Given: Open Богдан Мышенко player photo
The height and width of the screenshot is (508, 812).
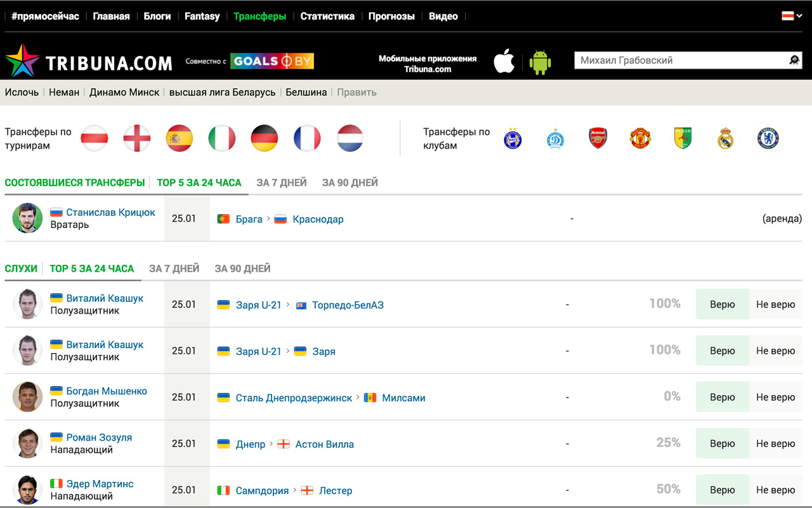Looking at the screenshot, I should (27, 397).
